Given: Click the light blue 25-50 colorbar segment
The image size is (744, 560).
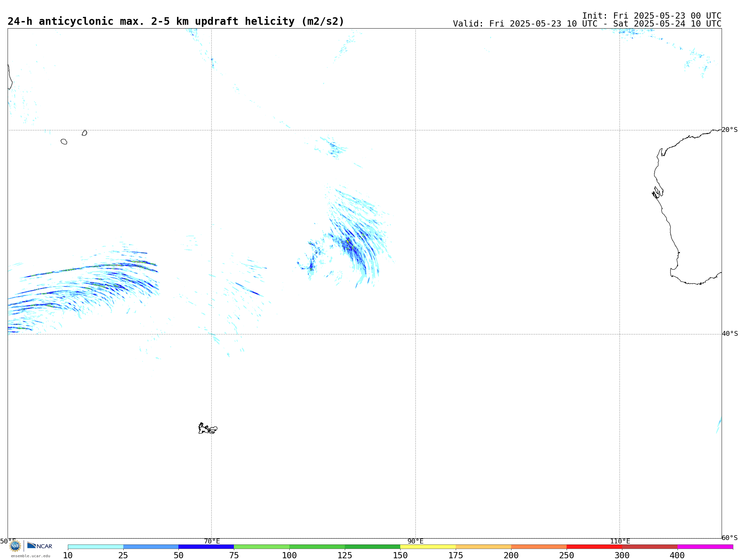Looking at the screenshot, I should (151, 547).
